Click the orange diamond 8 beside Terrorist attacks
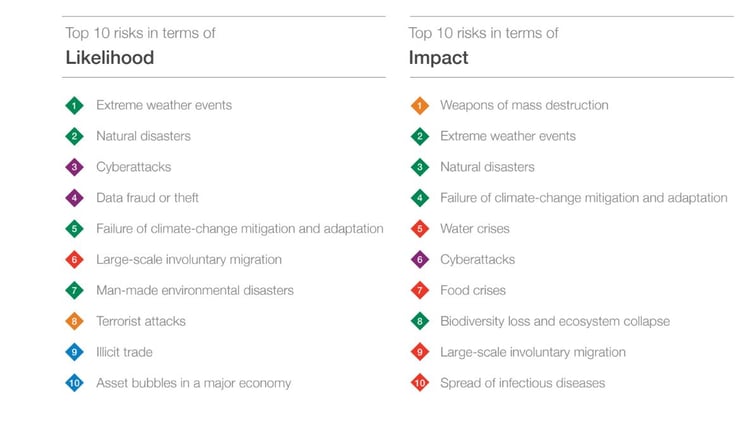750x421 pixels. pos(74,321)
